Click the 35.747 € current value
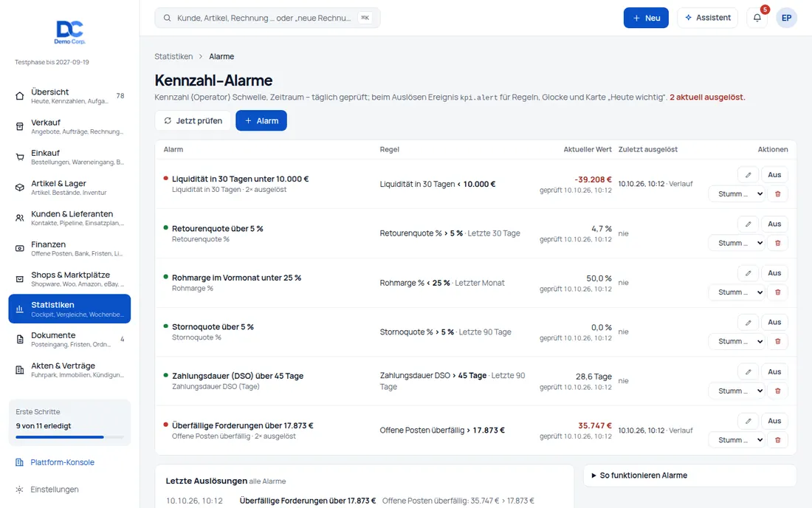This screenshot has height=508, width=812. (594, 425)
